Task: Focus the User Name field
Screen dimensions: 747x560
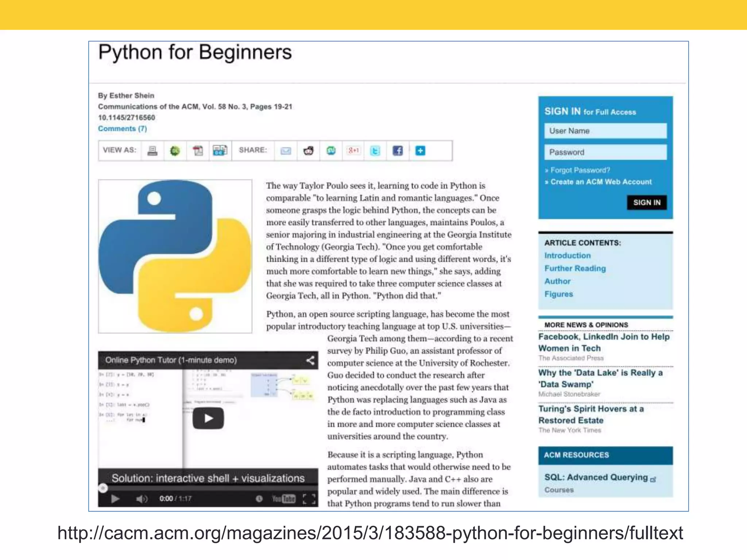Action: (x=605, y=131)
